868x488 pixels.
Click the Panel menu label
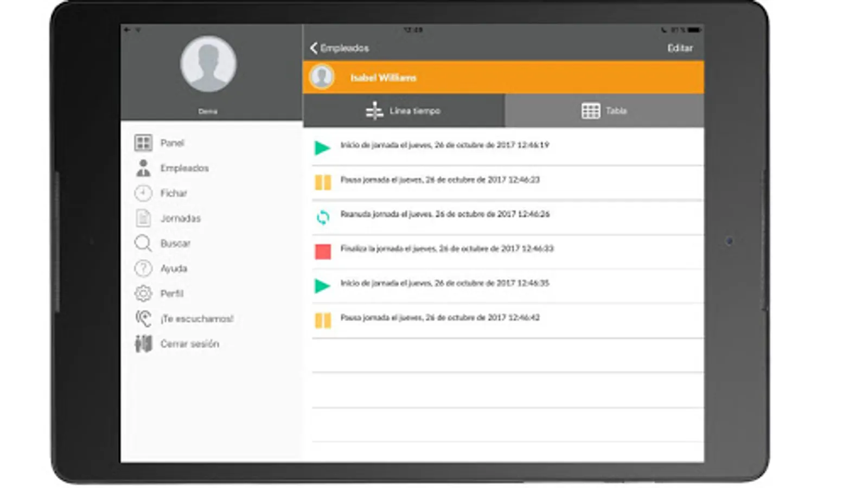click(x=172, y=143)
